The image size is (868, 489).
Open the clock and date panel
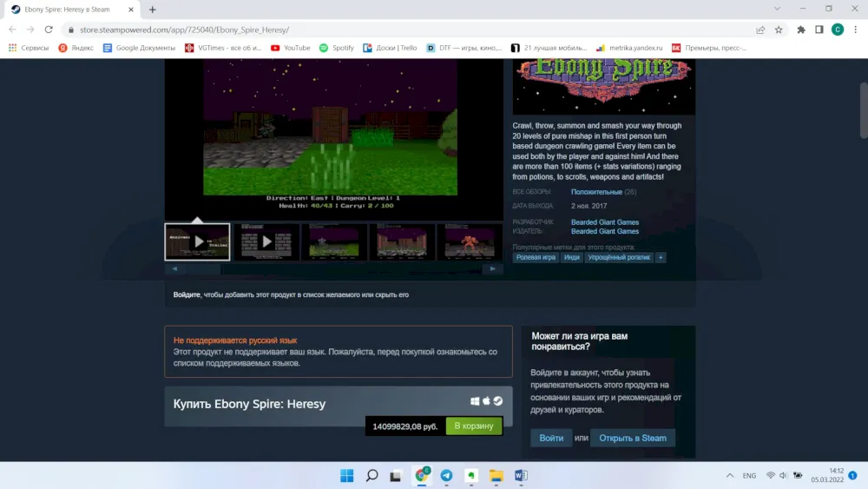(827, 475)
